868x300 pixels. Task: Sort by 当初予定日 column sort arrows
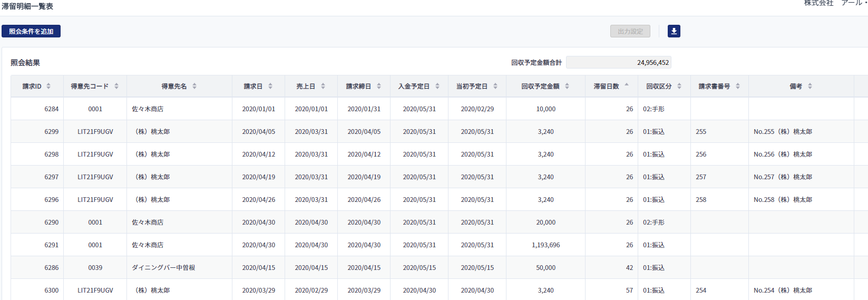tap(495, 86)
